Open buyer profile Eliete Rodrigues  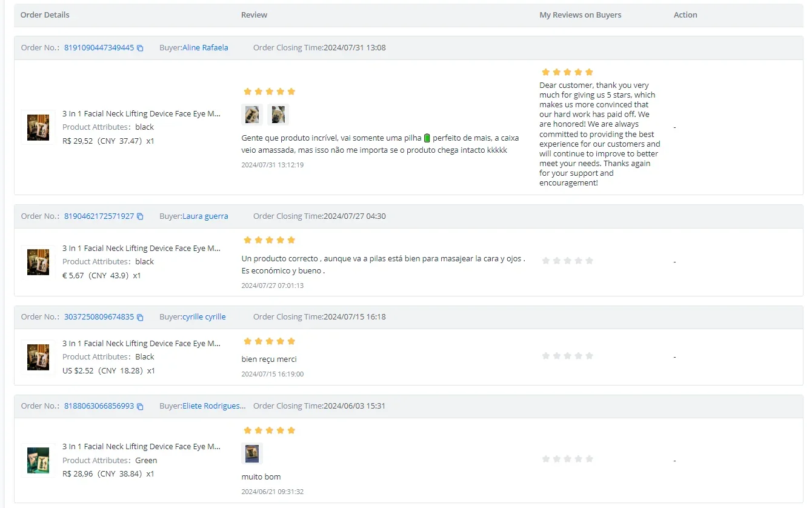214,406
